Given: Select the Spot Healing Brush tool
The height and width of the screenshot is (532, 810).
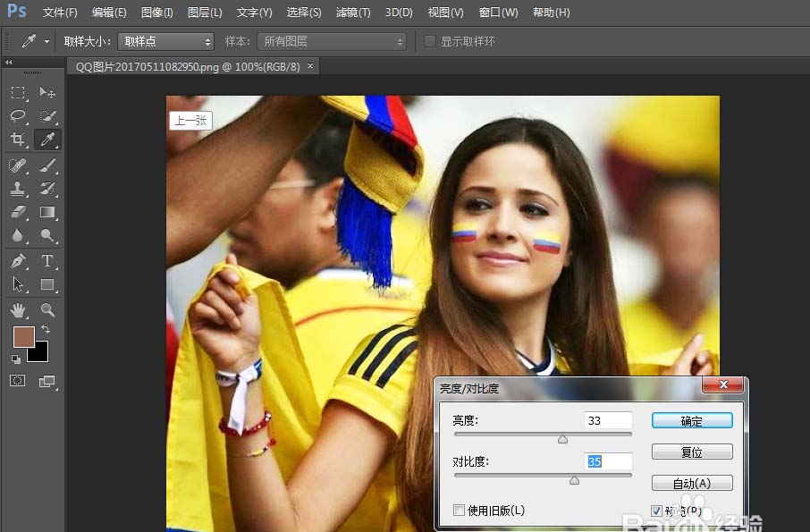Looking at the screenshot, I should tap(20, 165).
